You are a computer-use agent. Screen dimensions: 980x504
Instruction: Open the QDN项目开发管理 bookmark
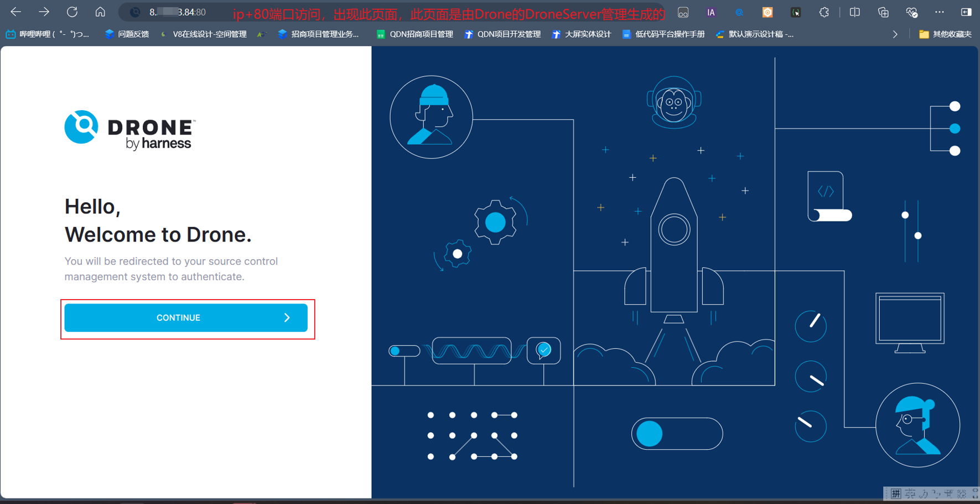pos(502,34)
